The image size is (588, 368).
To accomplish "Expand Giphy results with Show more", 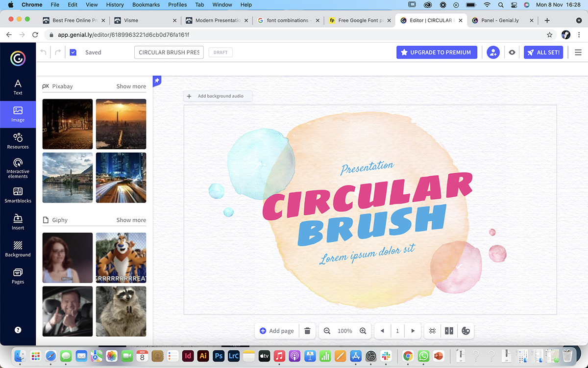I will (131, 220).
